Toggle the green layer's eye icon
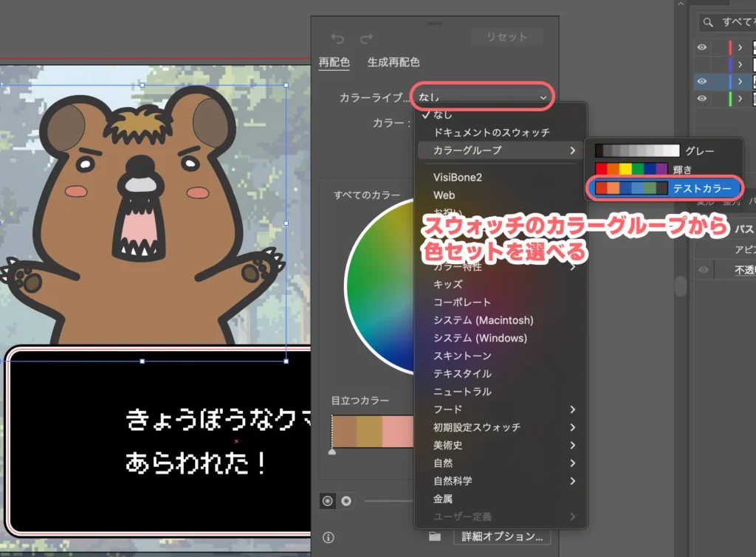756x557 pixels. pyautogui.click(x=702, y=98)
